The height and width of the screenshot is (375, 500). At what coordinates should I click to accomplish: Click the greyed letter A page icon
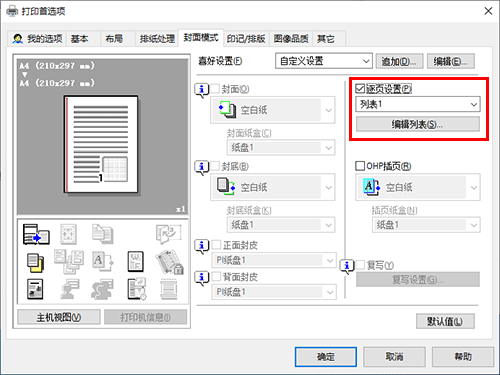tap(102, 261)
